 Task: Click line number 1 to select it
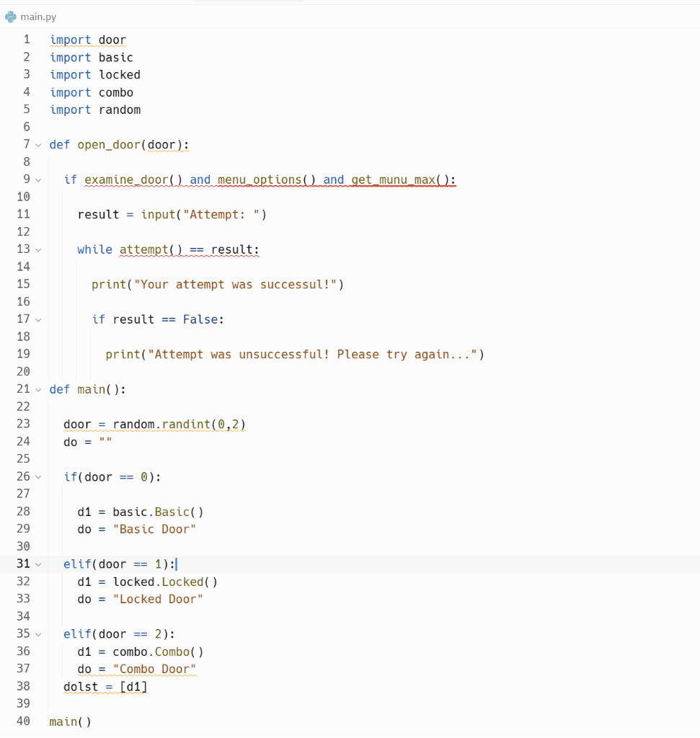click(27, 39)
